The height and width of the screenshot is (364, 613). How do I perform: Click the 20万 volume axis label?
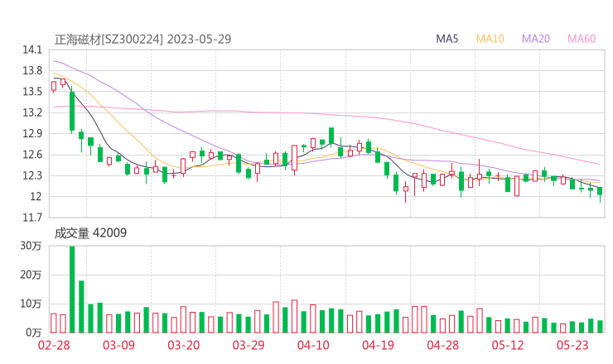point(31,275)
